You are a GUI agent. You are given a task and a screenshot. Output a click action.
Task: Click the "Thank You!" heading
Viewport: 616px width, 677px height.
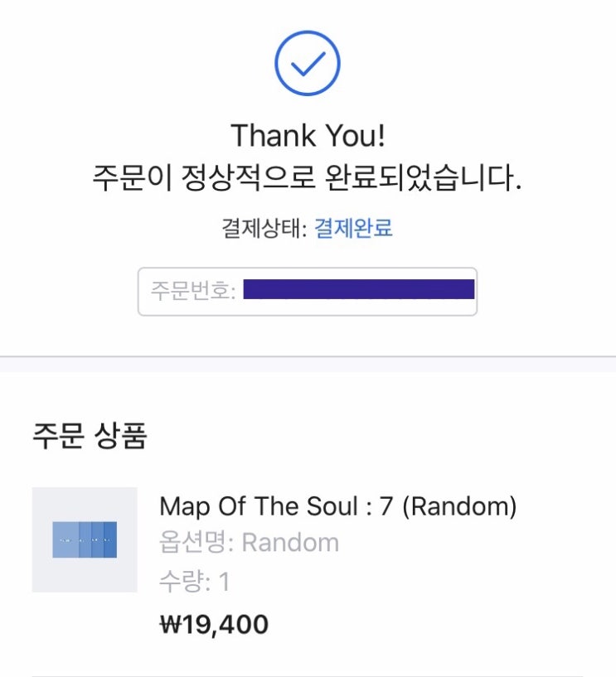click(308, 135)
